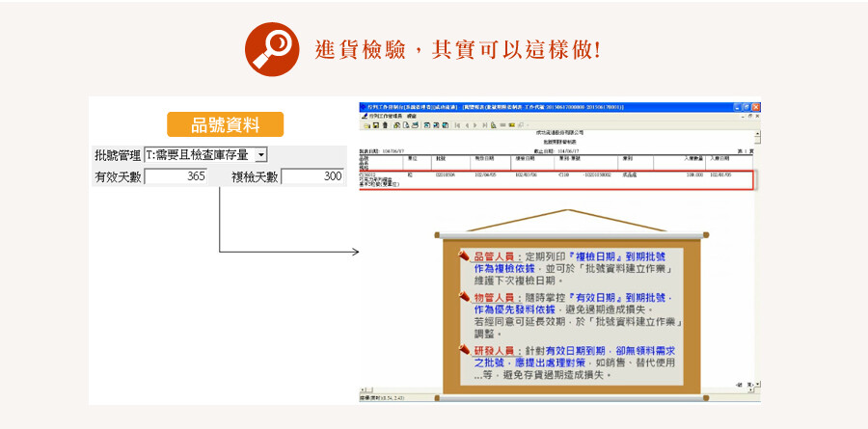Viewport: 868px width, 429px height.
Task: Open the 批號管理 dropdown list
Action: point(261,154)
